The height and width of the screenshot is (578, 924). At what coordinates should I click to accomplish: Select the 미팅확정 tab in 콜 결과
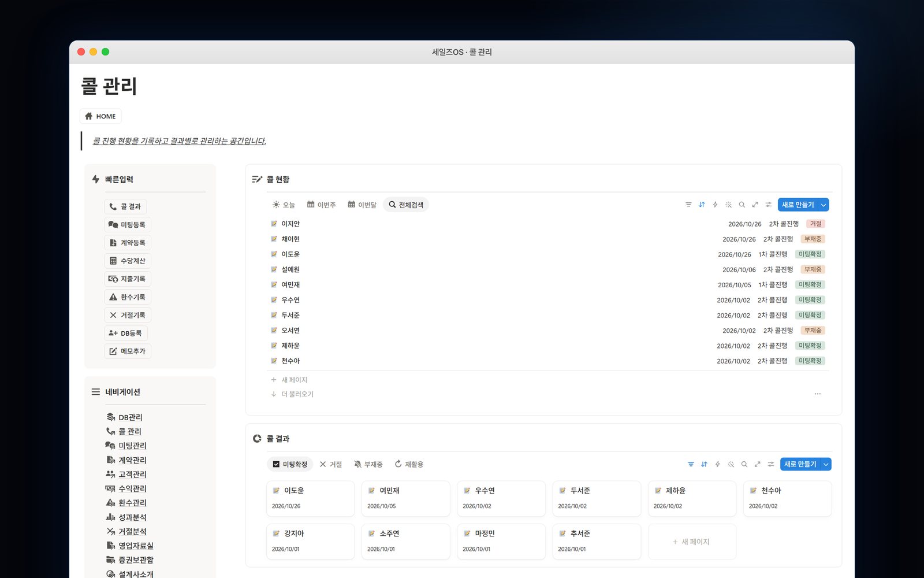(x=290, y=464)
